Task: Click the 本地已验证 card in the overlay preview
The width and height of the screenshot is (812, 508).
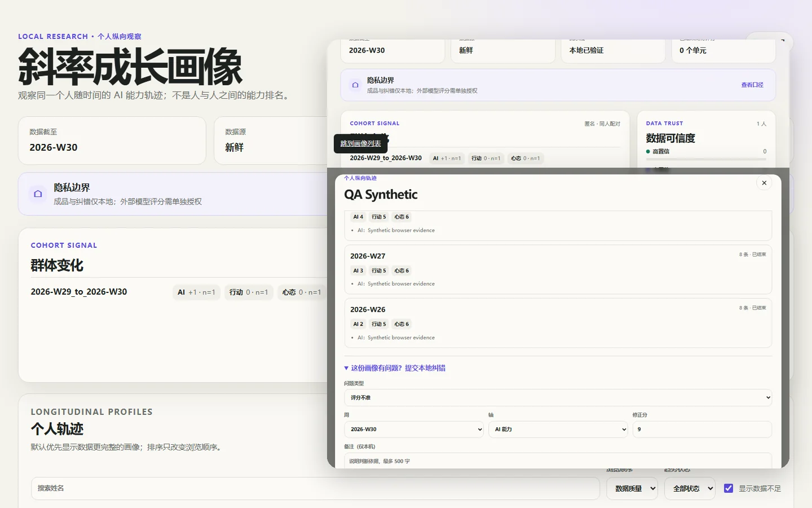Action: [x=613, y=51]
